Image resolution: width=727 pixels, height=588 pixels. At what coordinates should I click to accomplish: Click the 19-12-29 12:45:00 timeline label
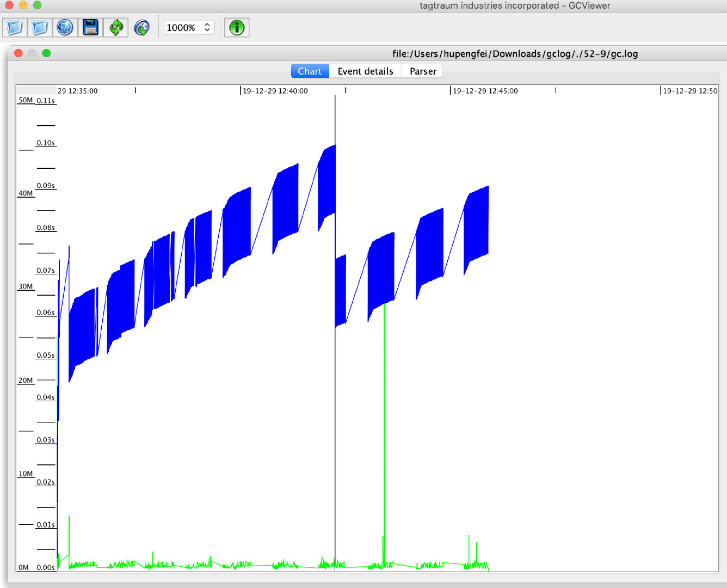[485, 91]
